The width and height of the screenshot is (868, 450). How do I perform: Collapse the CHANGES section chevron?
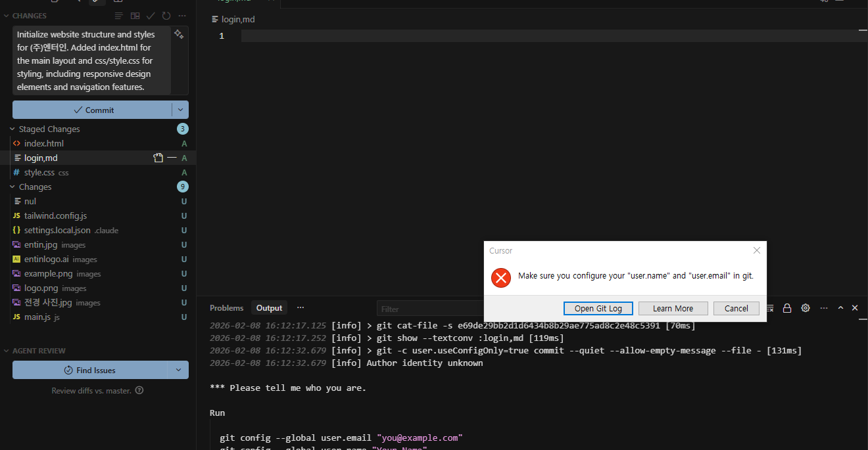7,16
